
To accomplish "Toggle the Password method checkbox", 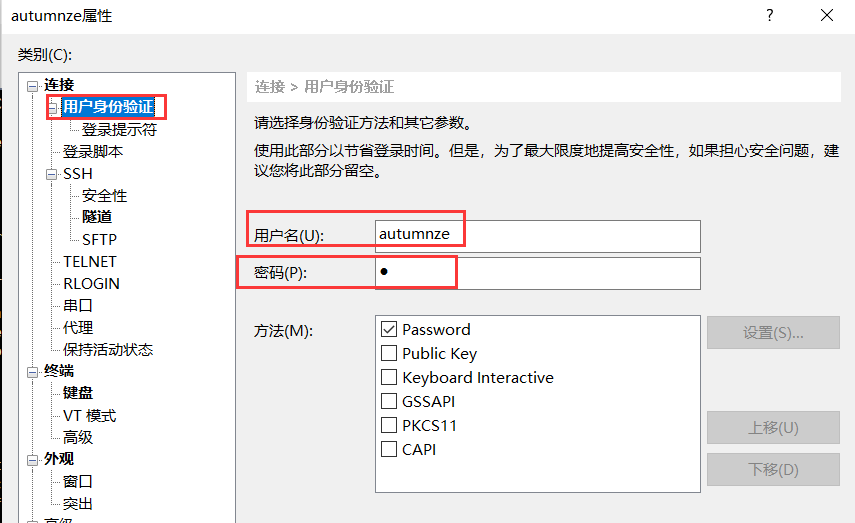I will click(389, 329).
